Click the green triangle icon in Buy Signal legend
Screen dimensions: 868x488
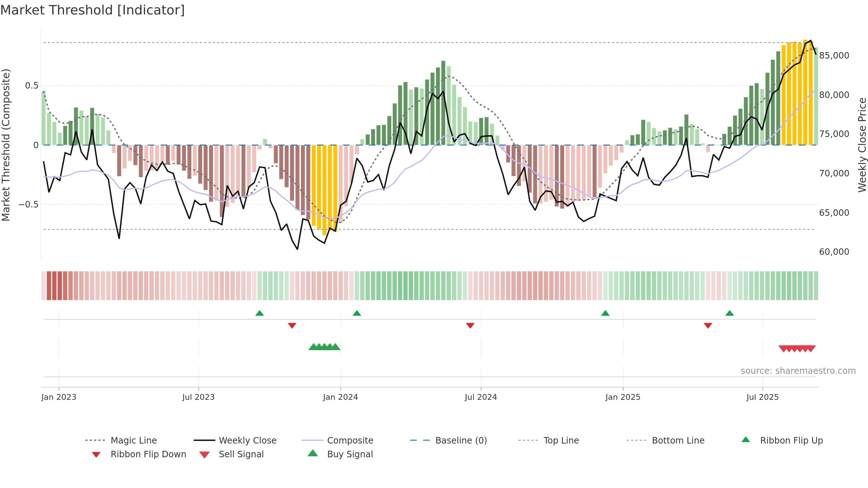pos(313,453)
